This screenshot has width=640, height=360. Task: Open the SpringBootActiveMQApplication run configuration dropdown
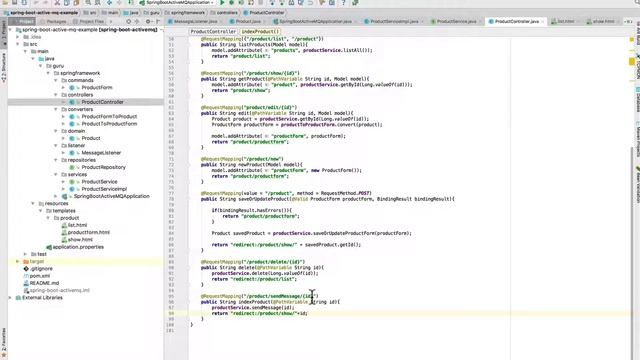pos(177,2)
